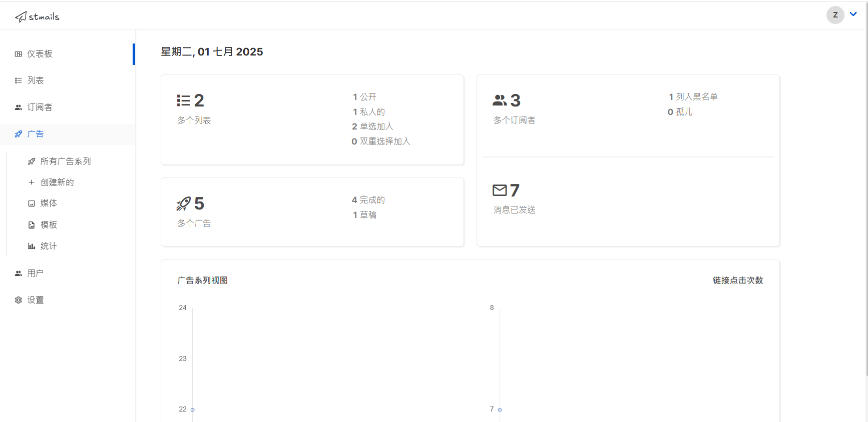
Task: Click the 模板 templates file icon
Action: [32, 225]
